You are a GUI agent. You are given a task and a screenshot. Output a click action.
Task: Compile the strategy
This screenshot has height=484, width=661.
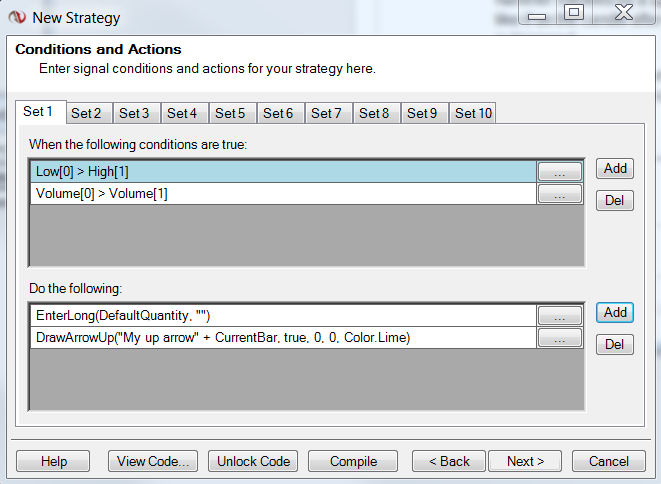354,461
